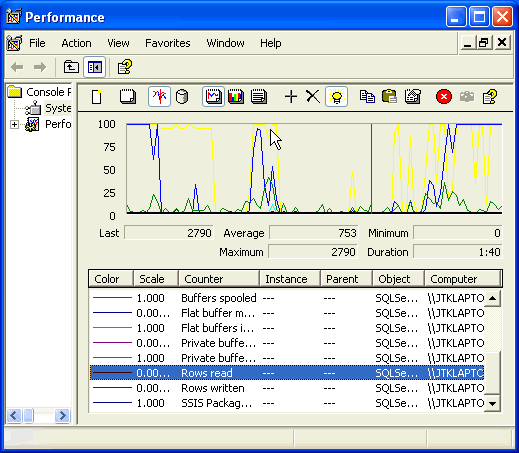Click the Counter column header
The height and width of the screenshot is (453, 519).
[x=219, y=279]
